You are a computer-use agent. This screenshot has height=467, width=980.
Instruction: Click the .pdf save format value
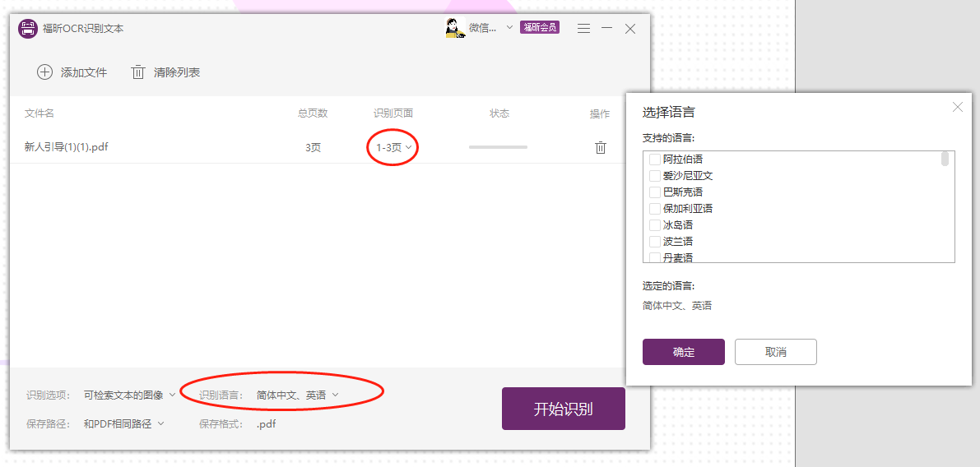(x=267, y=424)
